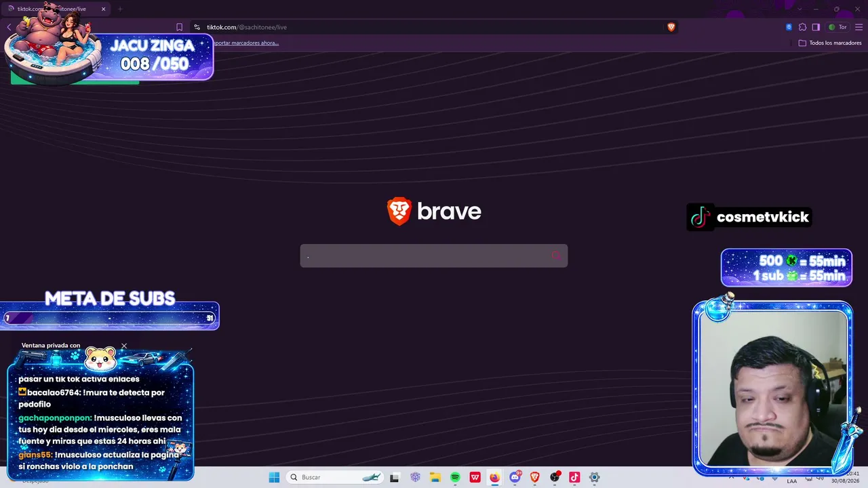
Task: Click chat username gians55
Action: click(35, 455)
